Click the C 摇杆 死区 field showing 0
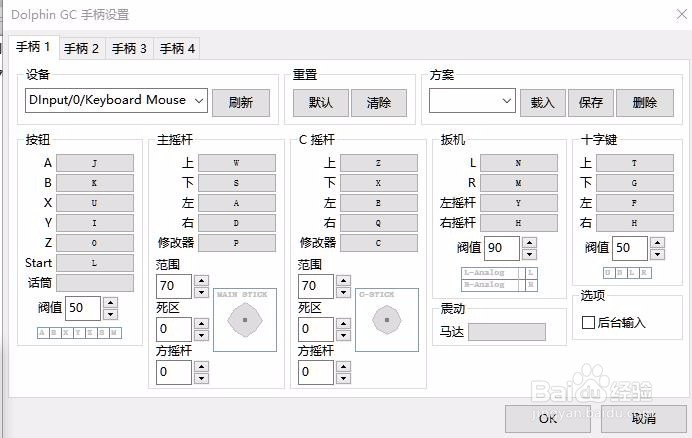This screenshot has height=438, width=692. (316, 329)
